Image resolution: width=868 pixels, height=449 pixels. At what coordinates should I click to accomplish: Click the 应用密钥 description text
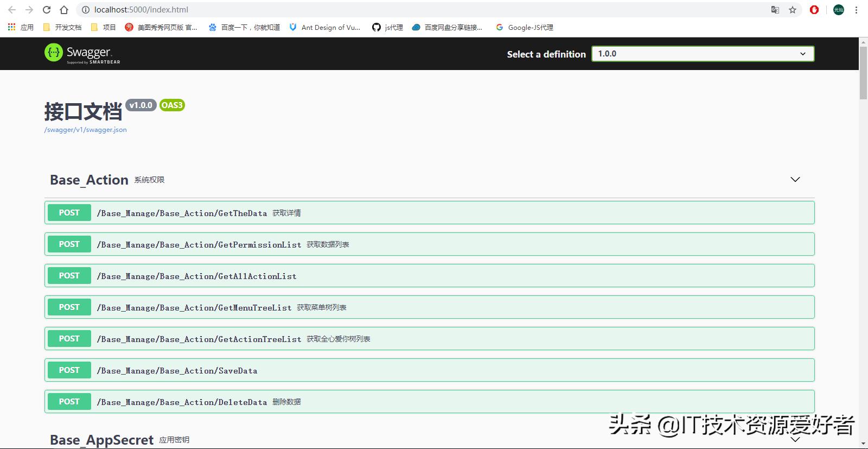174,440
